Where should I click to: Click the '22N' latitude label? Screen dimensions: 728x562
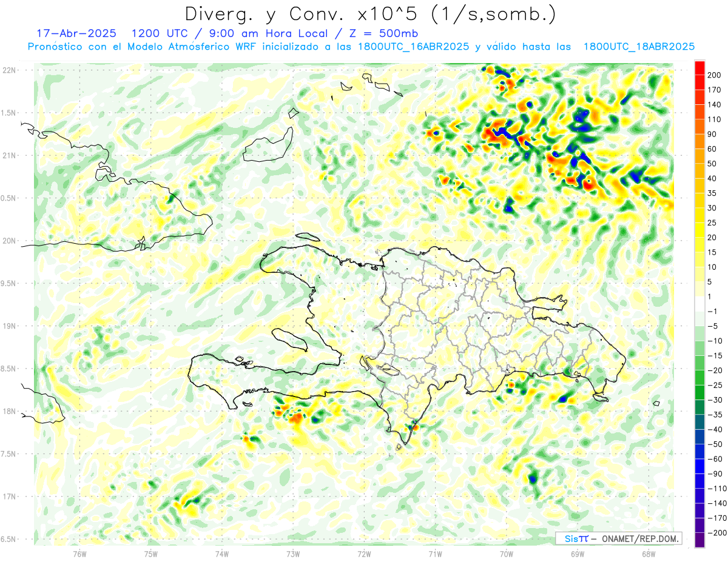tap(9, 70)
